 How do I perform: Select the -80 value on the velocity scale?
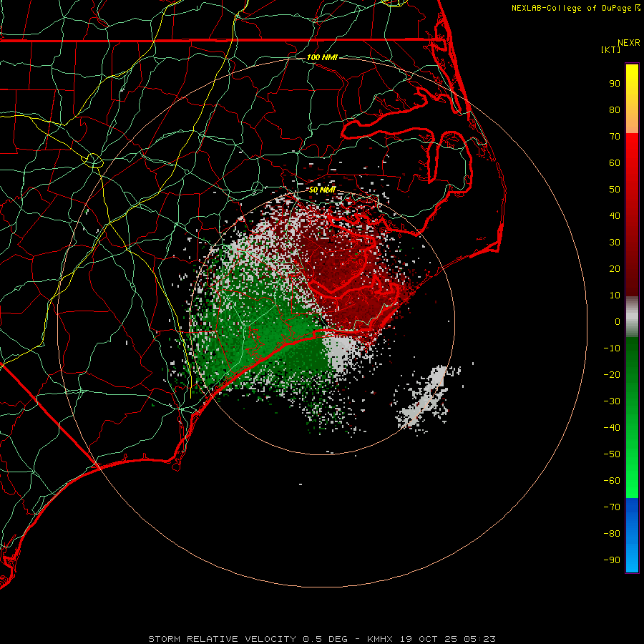pyautogui.click(x=612, y=534)
